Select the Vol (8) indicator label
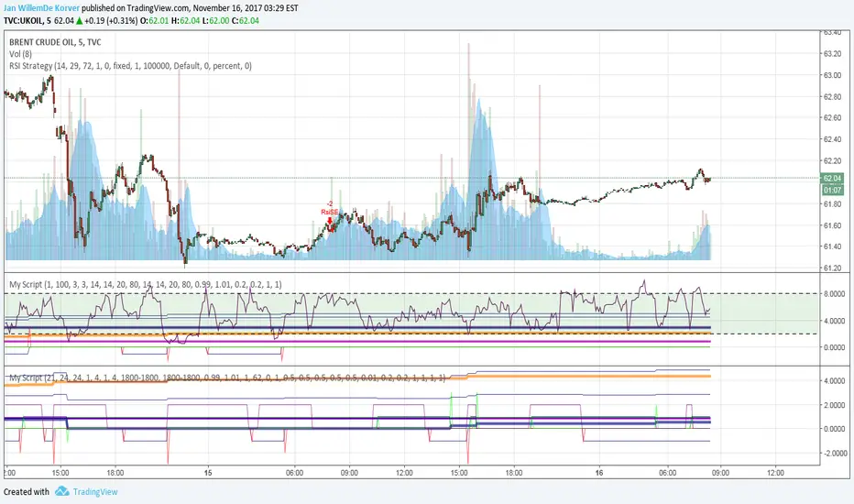This screenshot has width=854, height=504. 19,53
